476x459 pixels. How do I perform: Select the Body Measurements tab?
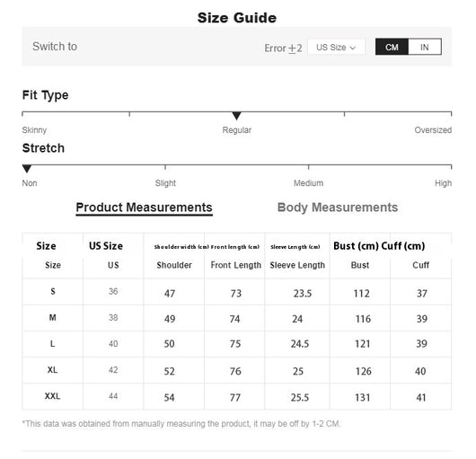pos(338,207)
